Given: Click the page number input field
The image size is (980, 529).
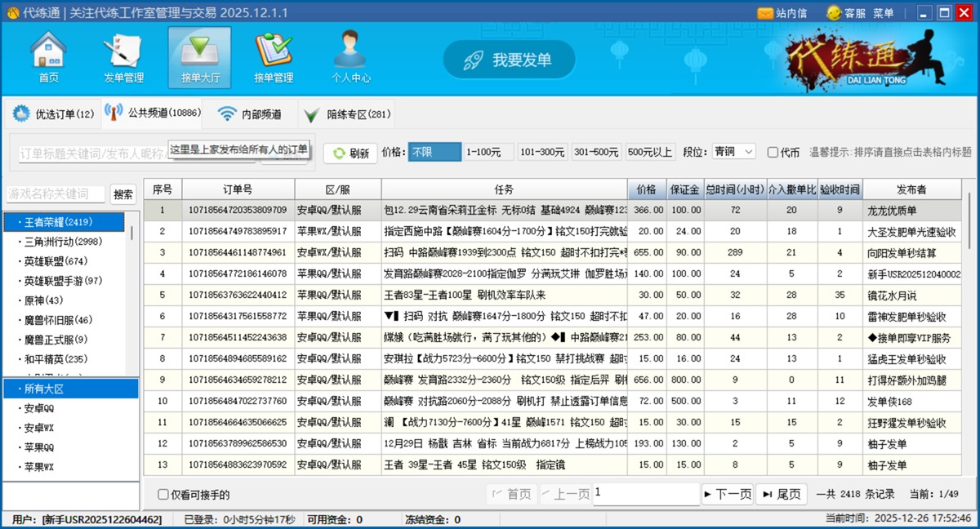Looking at the screenshot, I should pyautogui.click(x=646, y=493).
